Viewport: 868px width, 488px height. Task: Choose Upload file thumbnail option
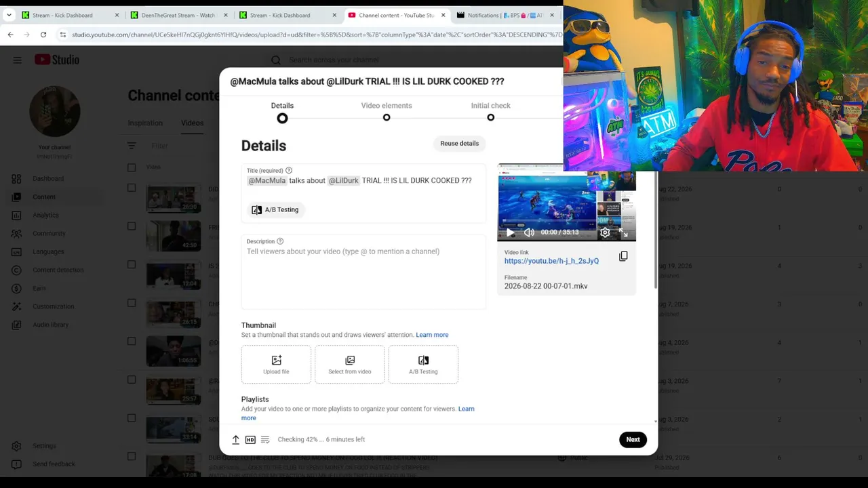[x=276, y=365]
